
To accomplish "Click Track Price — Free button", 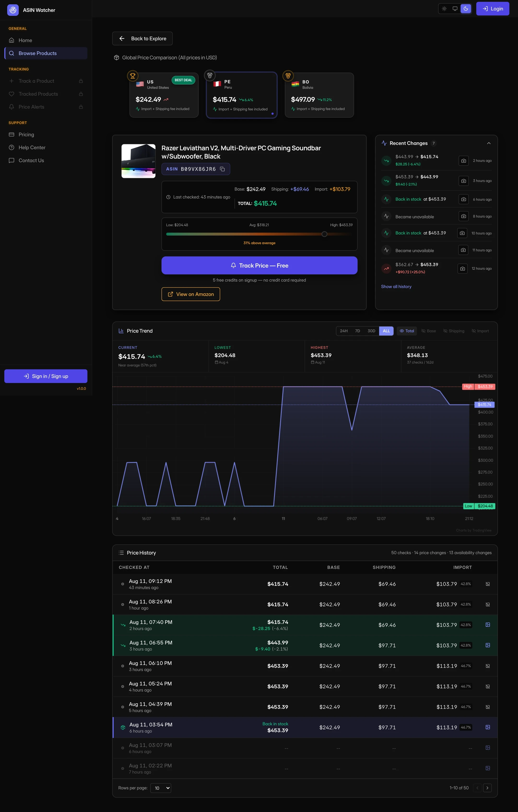I will point(259,265).
